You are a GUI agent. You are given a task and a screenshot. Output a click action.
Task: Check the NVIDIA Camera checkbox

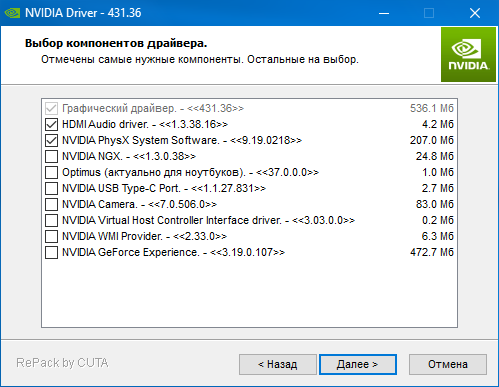[51, 204]
